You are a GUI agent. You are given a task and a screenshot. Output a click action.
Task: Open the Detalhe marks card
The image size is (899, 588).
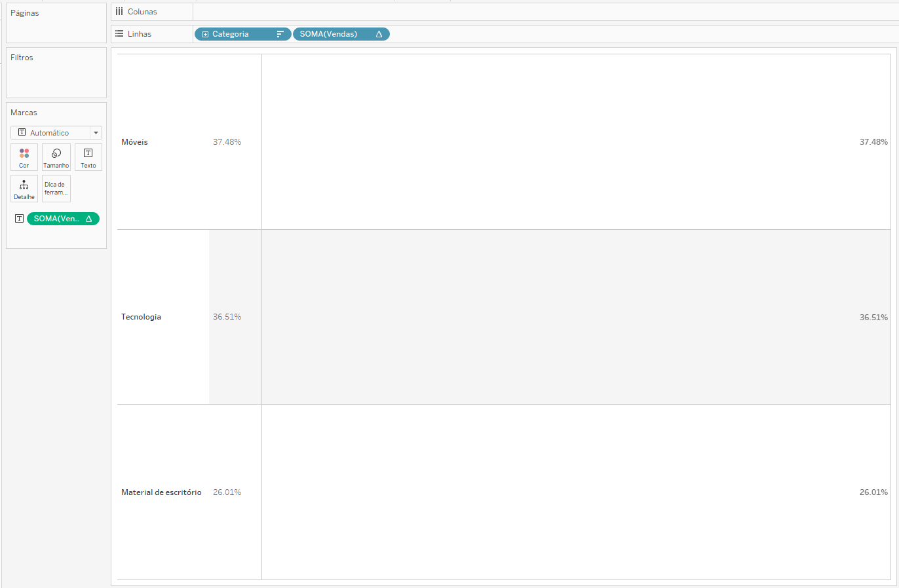(24, 189)
